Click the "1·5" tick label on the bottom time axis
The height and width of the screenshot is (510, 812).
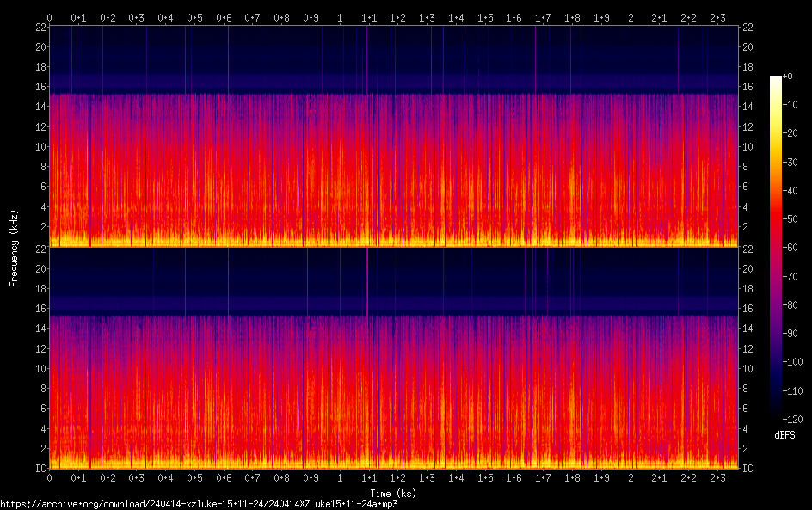pyautogui.click(x=485, y=478)
